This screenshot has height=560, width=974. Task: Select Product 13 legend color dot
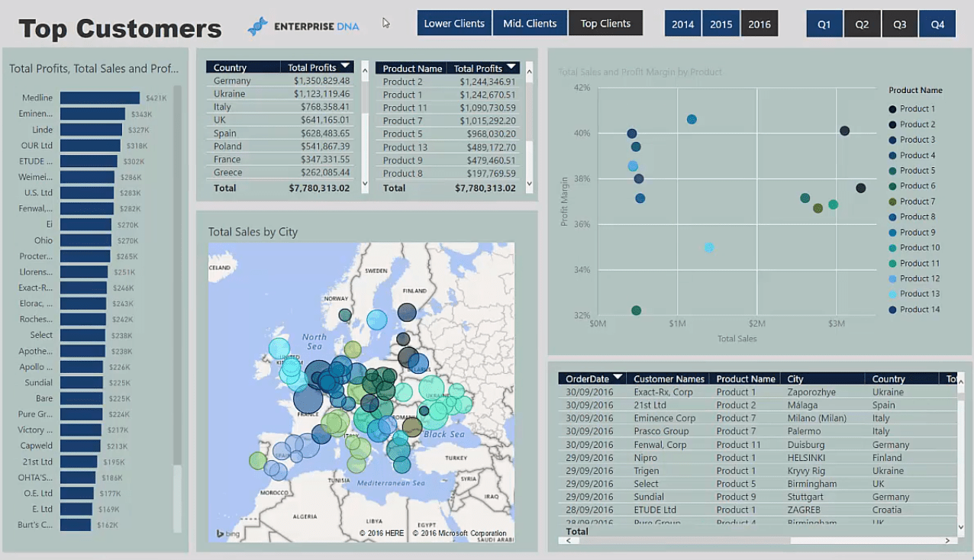[x=892, y=294]
